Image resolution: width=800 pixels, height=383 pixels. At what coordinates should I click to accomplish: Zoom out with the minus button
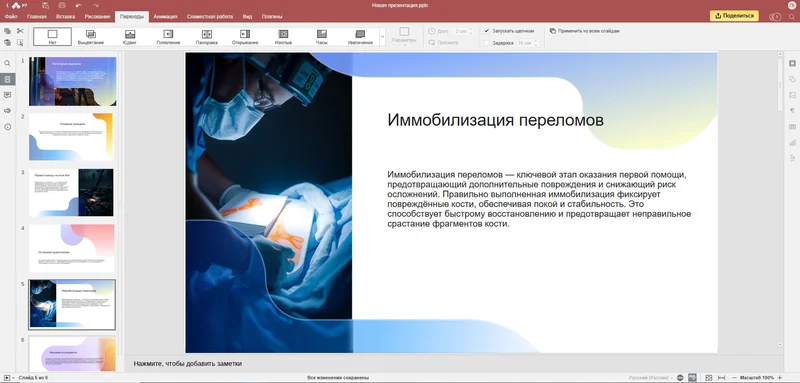pyautogui.click(x=735, y=378)
